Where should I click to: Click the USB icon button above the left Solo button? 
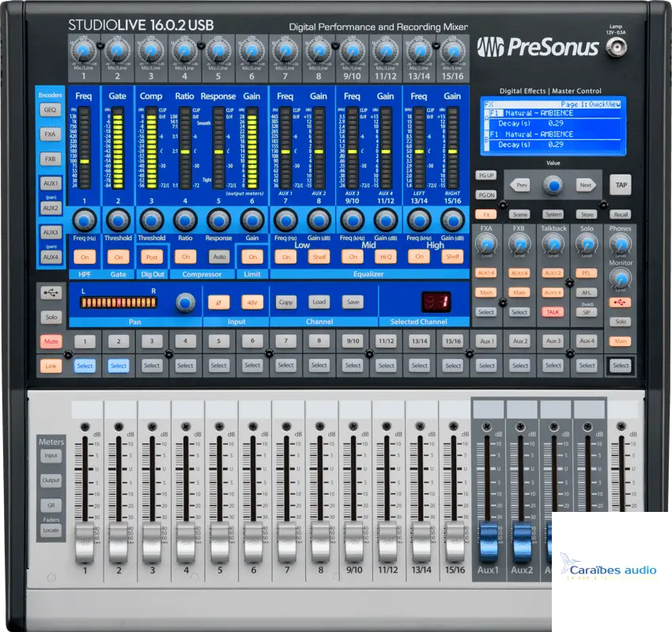[x=51, y=293]
